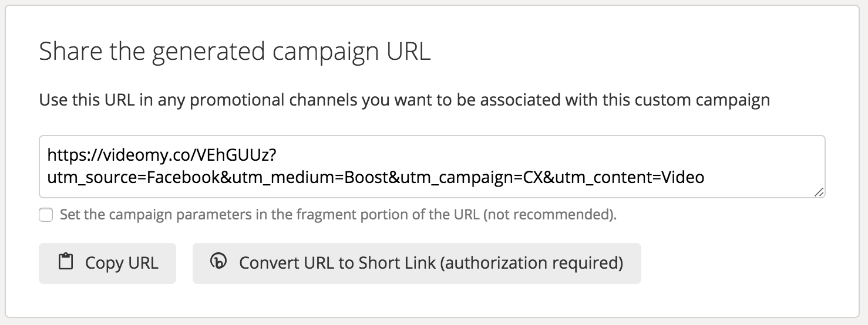The width and height of the screenshot is (868, 325).
Task: Place the cursor in the utm_source=Facebook text
Action: pyautogui.click(x=133, y=177)
